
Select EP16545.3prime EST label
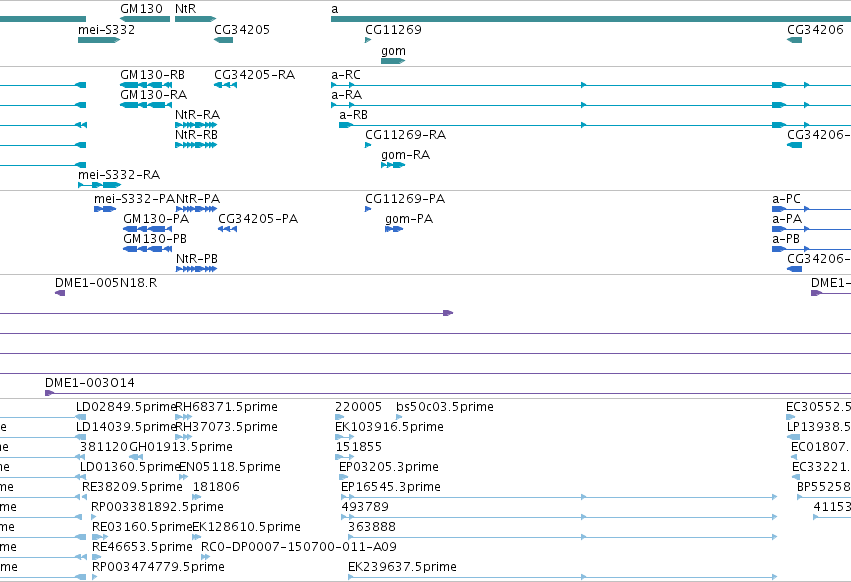390,487
